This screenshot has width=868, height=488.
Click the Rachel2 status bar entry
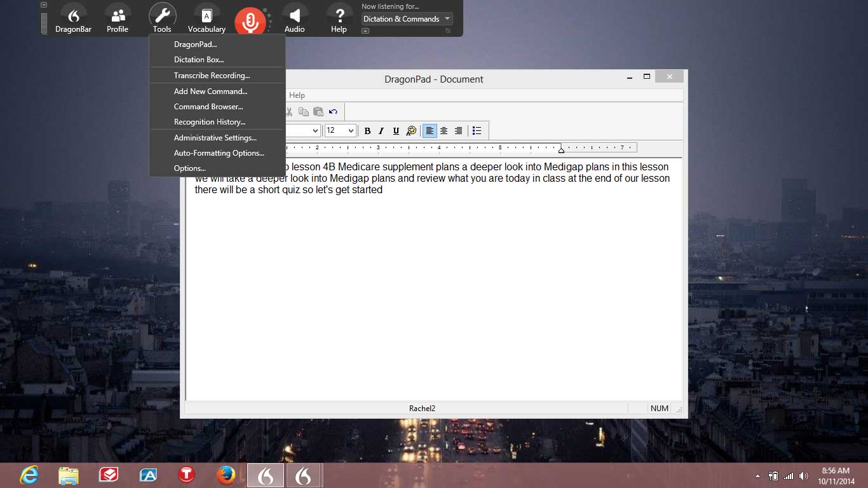point(422,409)
